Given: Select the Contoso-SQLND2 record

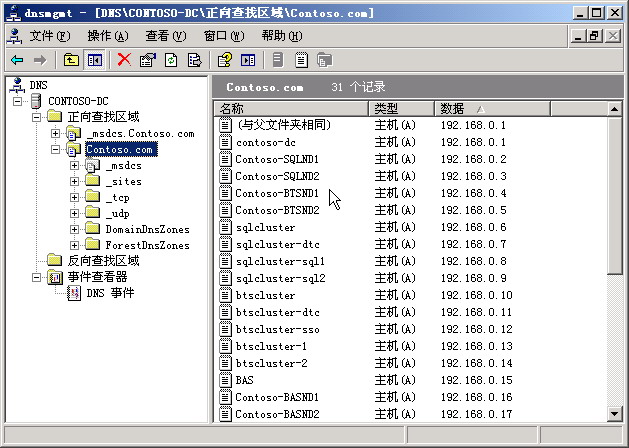Looking at the screenshot, I should [277, 176].
